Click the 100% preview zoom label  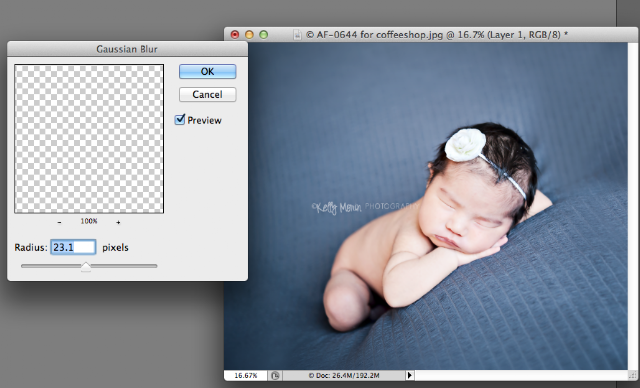pos(89,221)
